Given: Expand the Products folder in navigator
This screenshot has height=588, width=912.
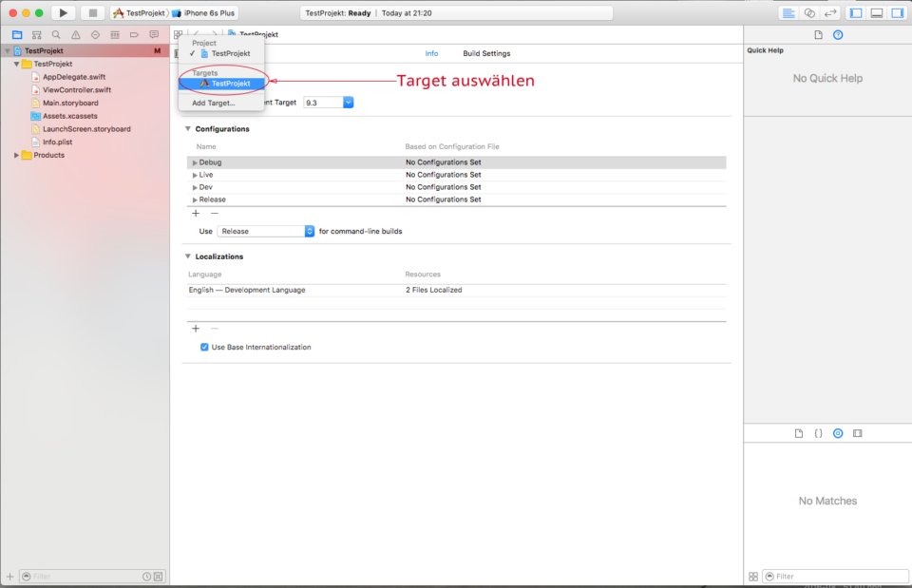Looking at the screenshot, I should (16, 156).
